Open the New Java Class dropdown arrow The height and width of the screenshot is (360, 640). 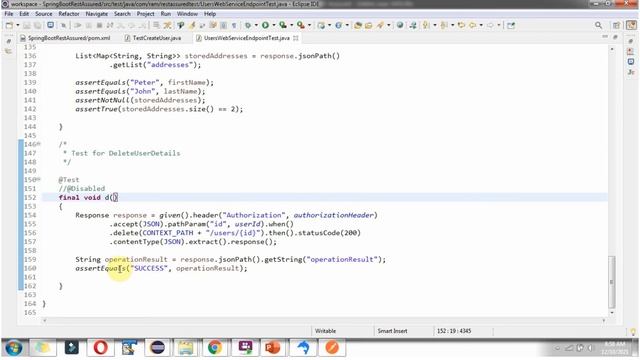[347, 25]
